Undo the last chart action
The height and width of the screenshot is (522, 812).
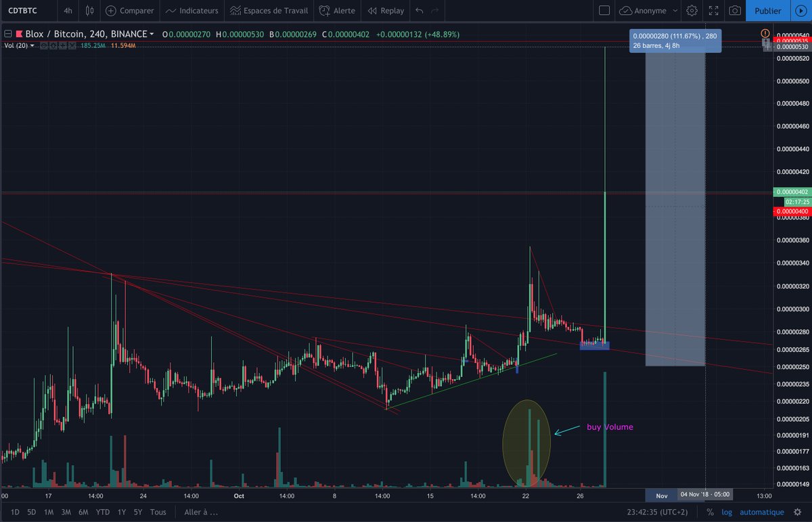pyautogui.click(x=419, y=11)
